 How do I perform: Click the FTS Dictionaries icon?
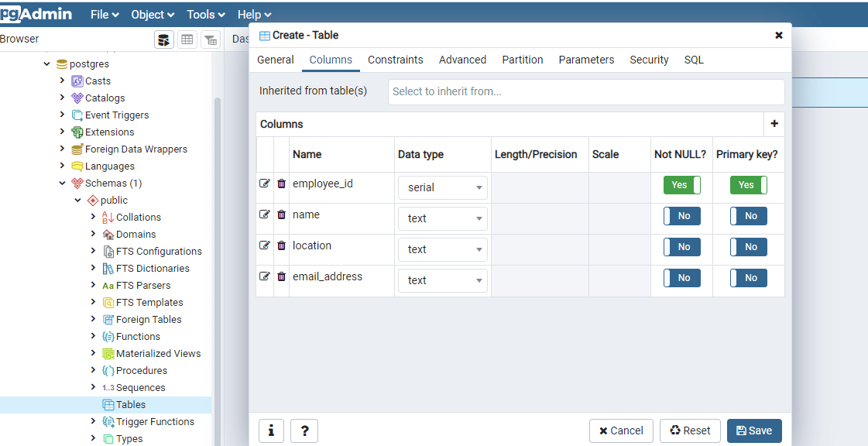click(108, 269)
